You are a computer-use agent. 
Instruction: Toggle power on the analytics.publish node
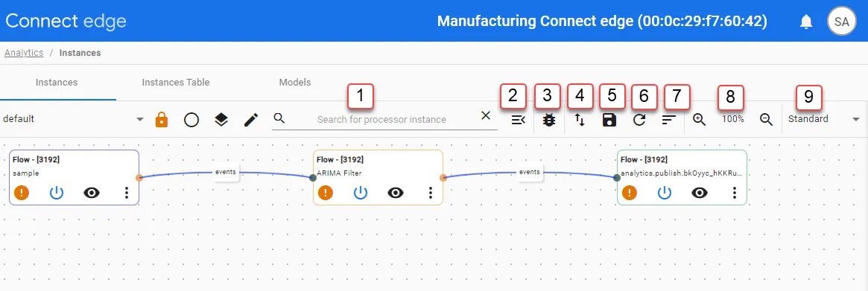[x=665, y=193]
